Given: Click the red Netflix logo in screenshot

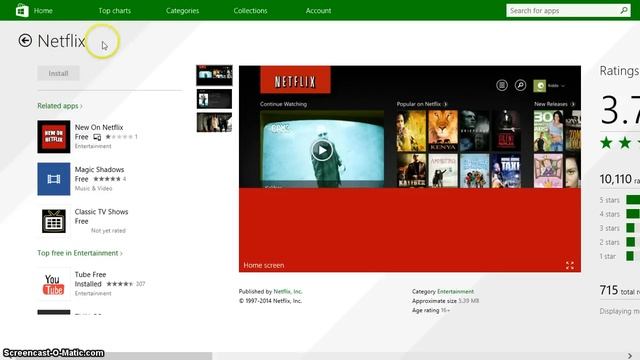Looking at the screenshot, I should 295,80.
